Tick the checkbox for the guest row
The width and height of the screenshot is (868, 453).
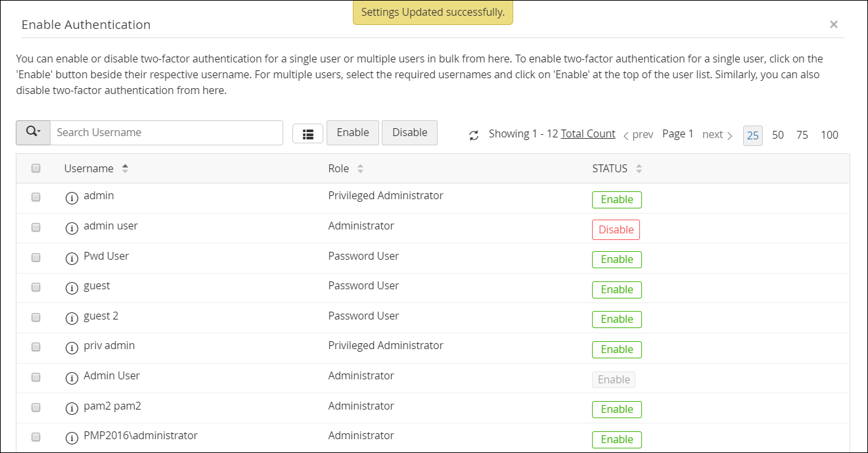point(36,287)
